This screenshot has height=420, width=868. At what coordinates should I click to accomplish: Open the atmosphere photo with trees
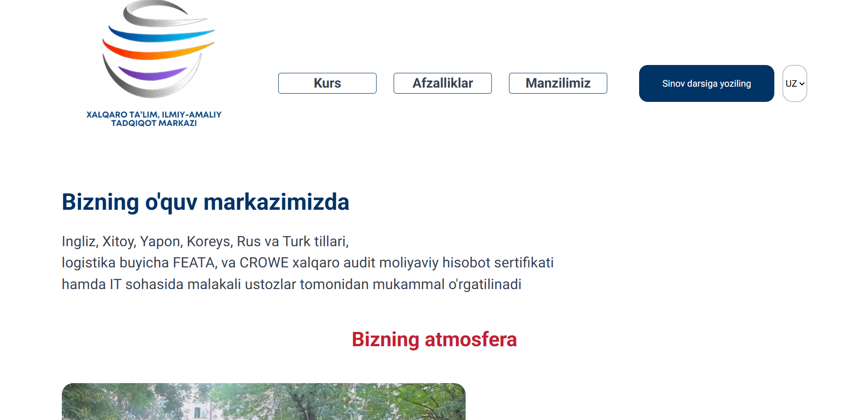tap(263, 401)
